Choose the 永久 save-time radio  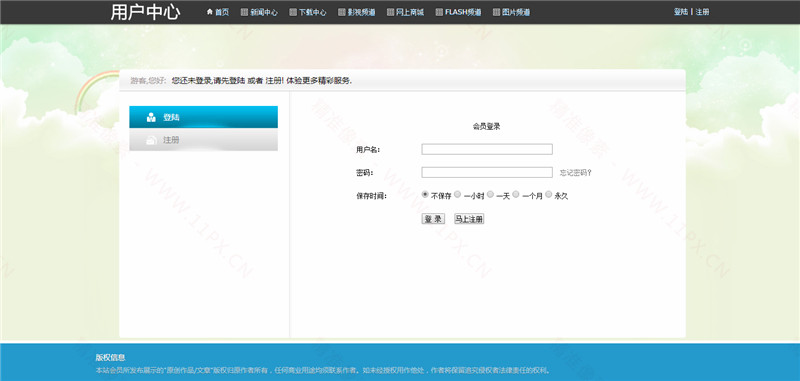[549, 194]
